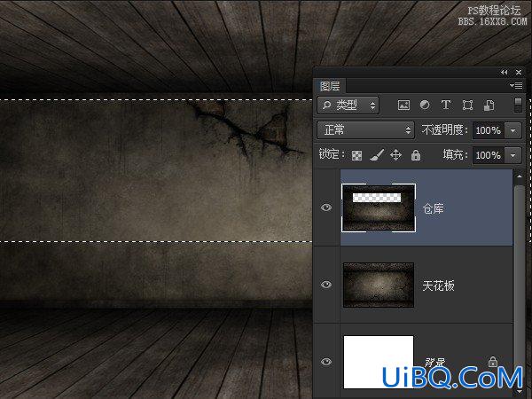
Task: Lock transparent pixels icon
Action: (356, 156)
